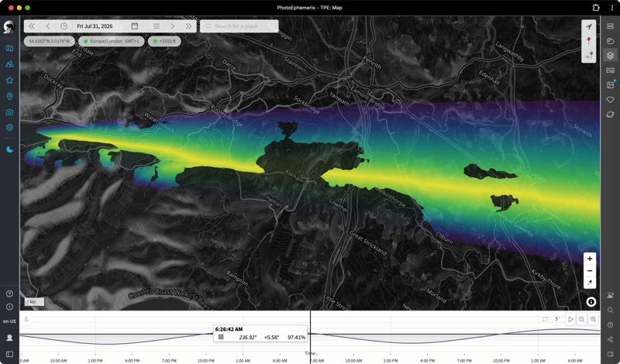Click the 1 km map scale bar

[x=35, y=301]
